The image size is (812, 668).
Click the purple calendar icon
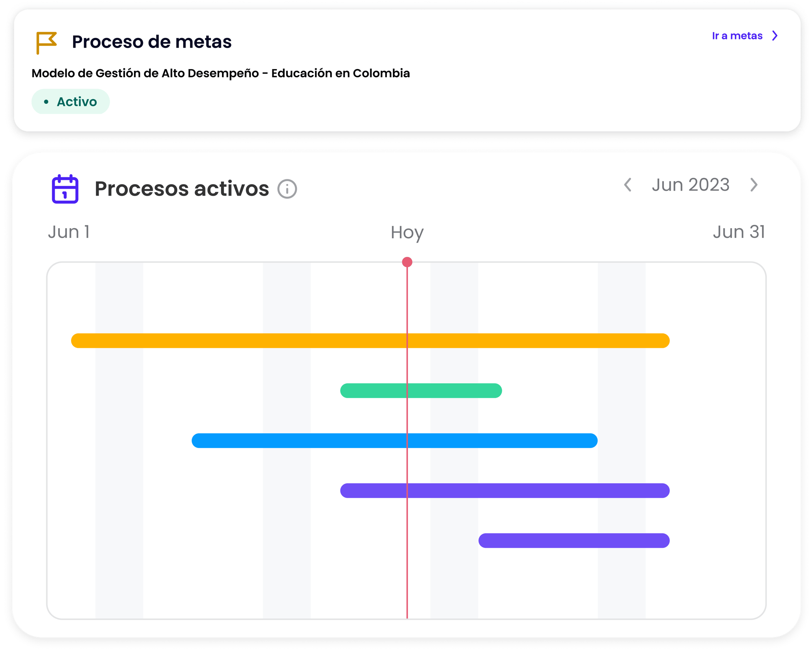(x=65, y=189)
